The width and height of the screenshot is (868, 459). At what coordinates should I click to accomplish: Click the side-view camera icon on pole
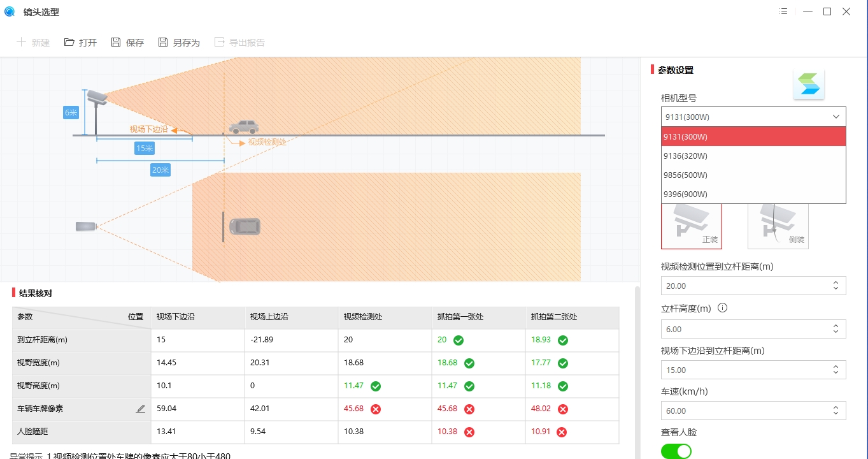tap(96, 97)
